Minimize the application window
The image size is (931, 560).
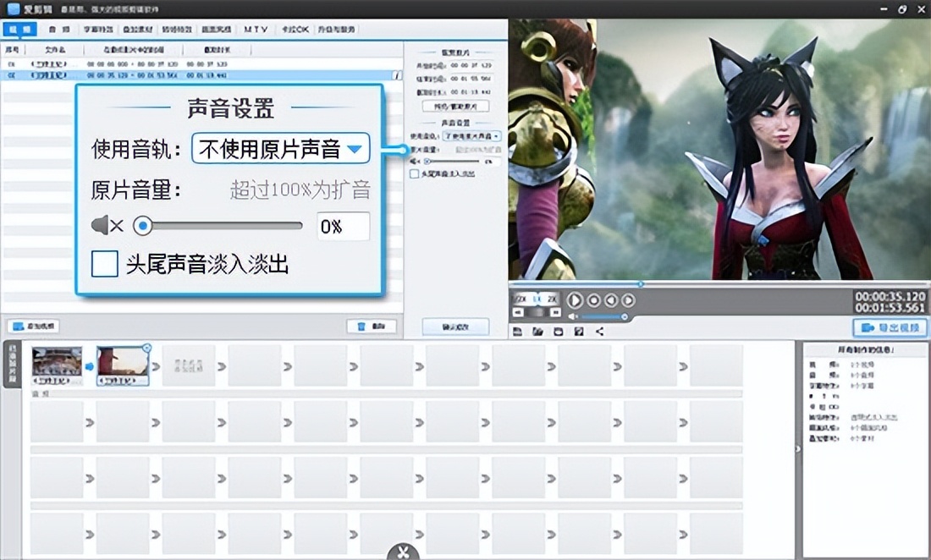coord(884,9)
